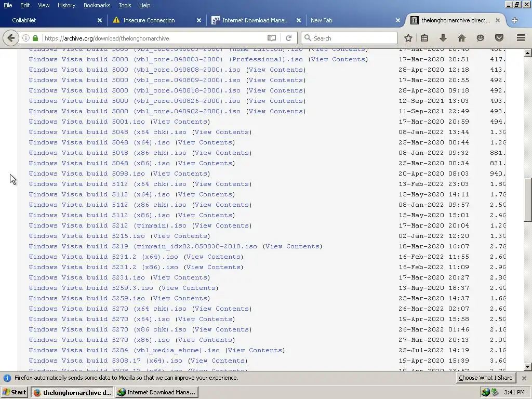Open Windows Vista build 5048 (x64 chk).iso link
532x399 pixels.
[108, 132]
